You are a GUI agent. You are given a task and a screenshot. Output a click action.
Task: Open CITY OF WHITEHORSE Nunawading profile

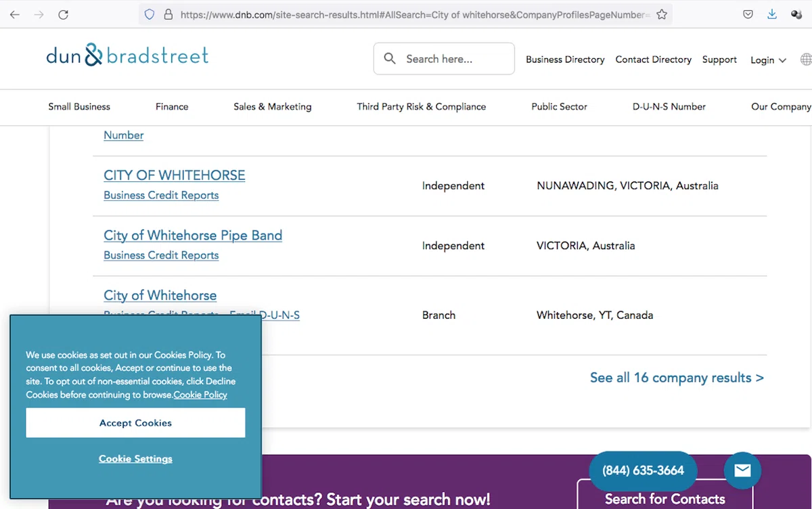(x=174, y=175)
